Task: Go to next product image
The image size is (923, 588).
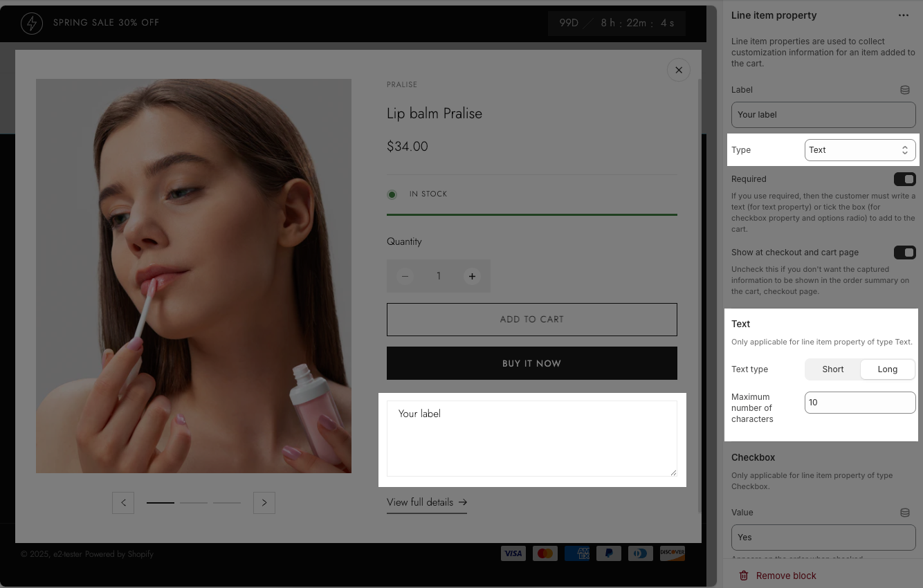Action: (264, 503)
